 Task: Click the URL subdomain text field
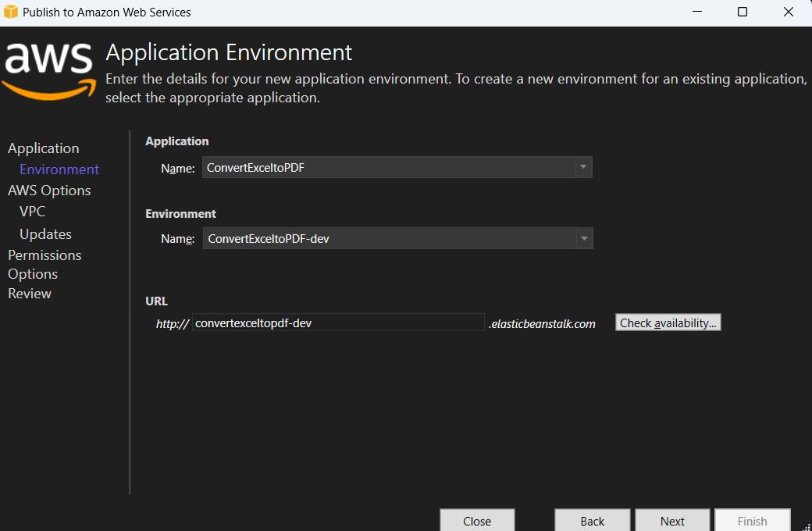(338, 323)
